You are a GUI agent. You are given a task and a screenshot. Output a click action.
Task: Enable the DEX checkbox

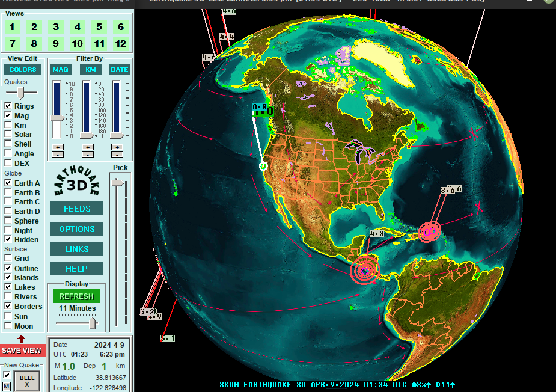pos(8,163)
